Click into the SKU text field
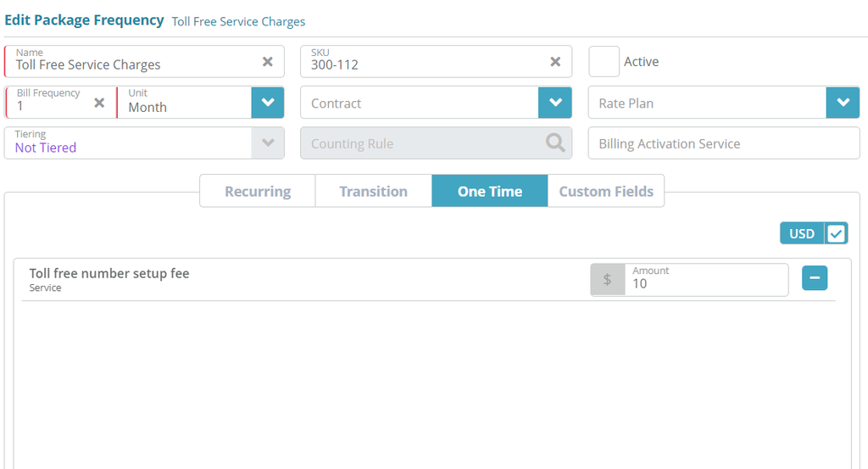868x469 pixels. [424, 64]
